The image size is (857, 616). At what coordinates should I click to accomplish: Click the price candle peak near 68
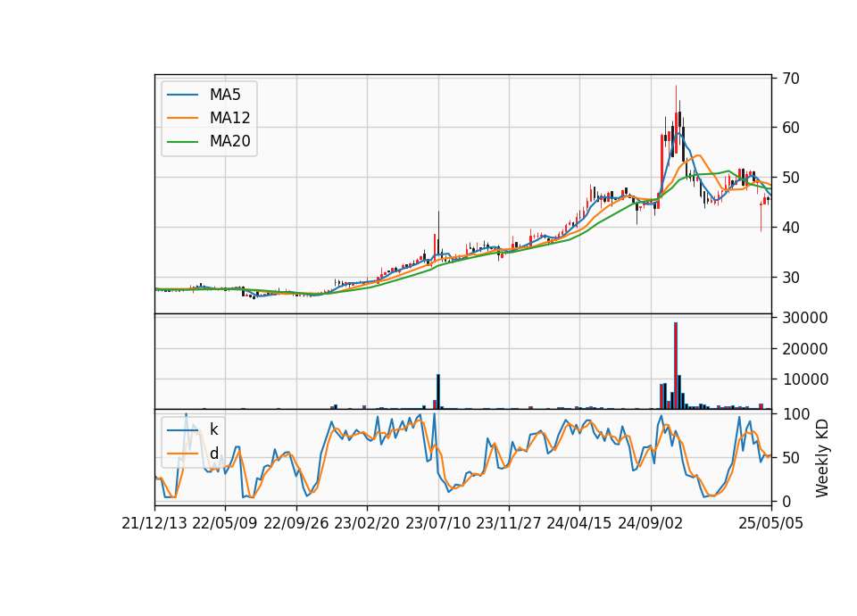point(676,121)
